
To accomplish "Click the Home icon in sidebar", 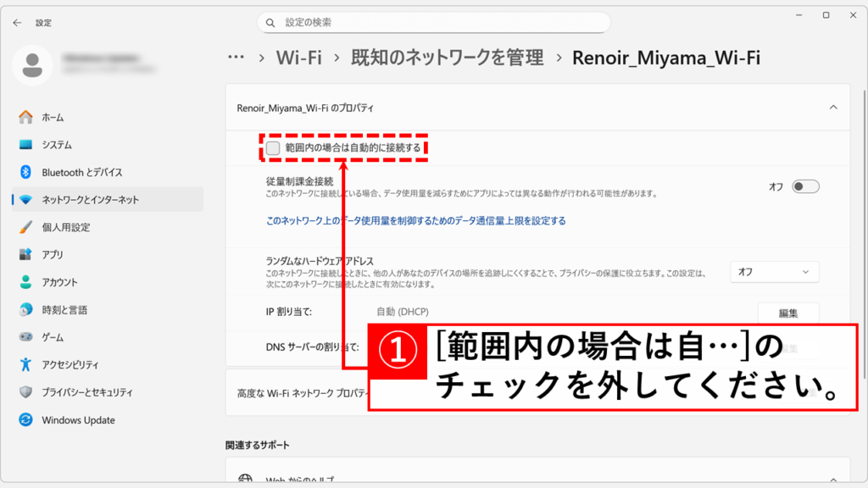I will click(x=25, y=117).
